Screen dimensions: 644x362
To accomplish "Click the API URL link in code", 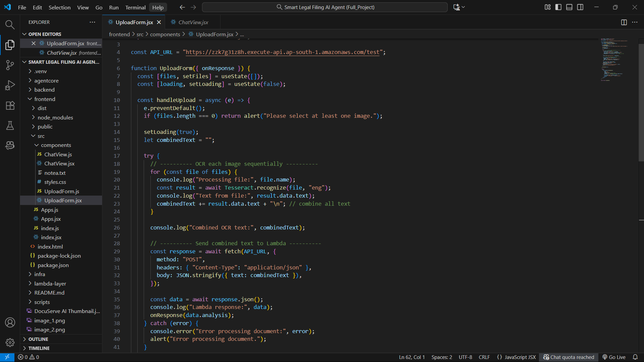I will [x=282, y=52].
